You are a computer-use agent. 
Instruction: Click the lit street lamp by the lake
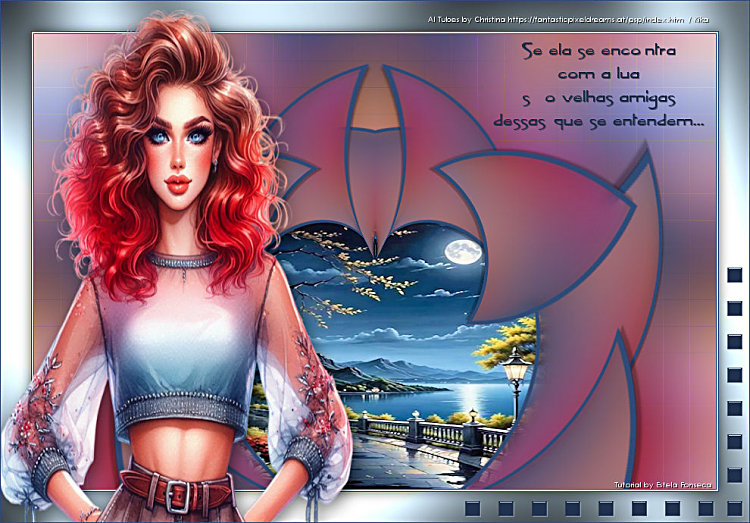[x=516, y=370]
